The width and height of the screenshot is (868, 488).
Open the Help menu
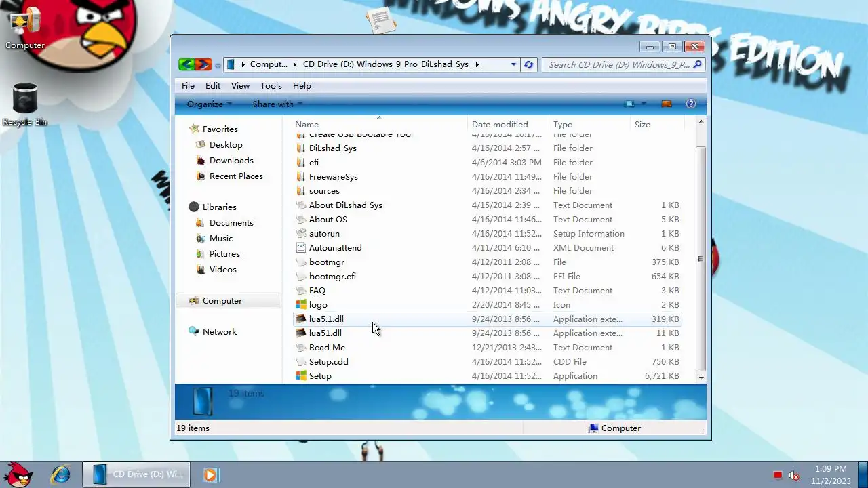(x=302, y=86)
